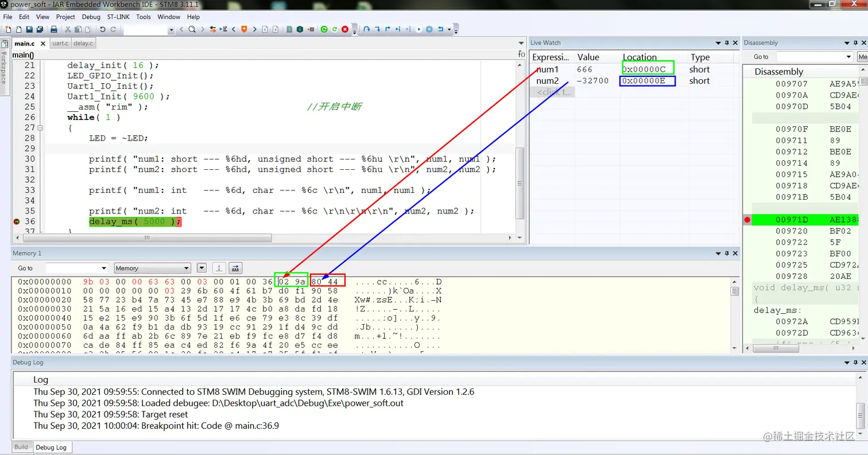Click the Compile toolbar icon
868x455 pixels.
pos(289,29)
